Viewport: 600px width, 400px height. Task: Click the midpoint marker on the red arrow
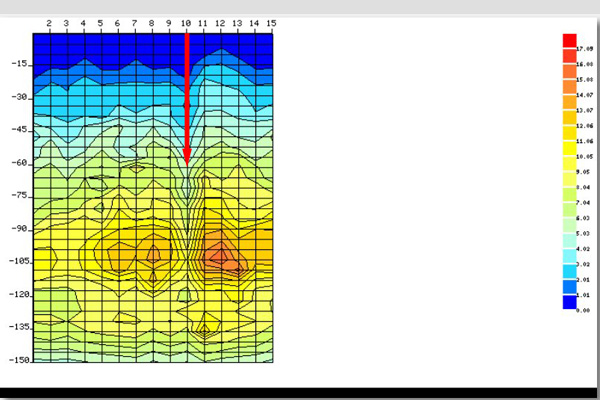[x=187, y=104]
